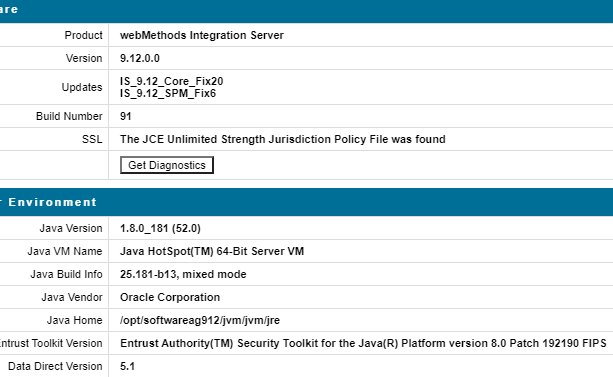Click the Data Direct Version label
613x377 pixels.
point(55,366)
